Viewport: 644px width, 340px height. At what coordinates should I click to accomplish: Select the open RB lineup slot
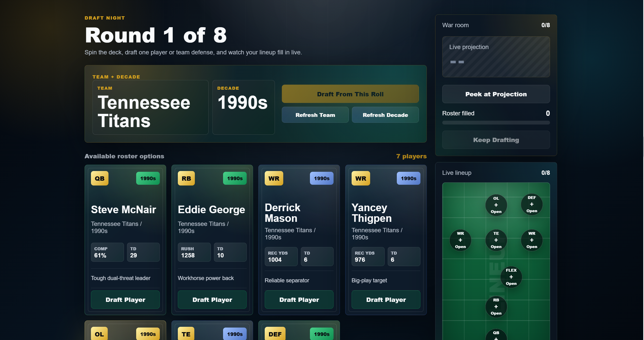(x=496, y=307)
